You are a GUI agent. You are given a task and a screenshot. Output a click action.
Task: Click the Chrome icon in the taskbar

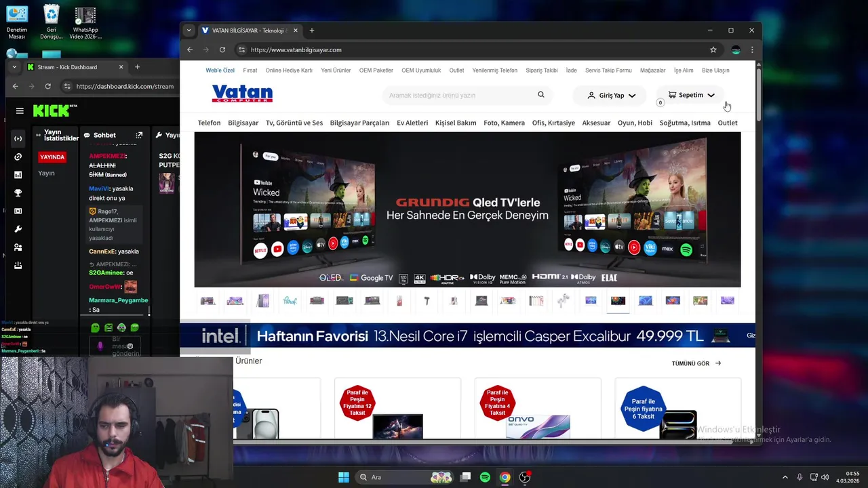[505, 477]
